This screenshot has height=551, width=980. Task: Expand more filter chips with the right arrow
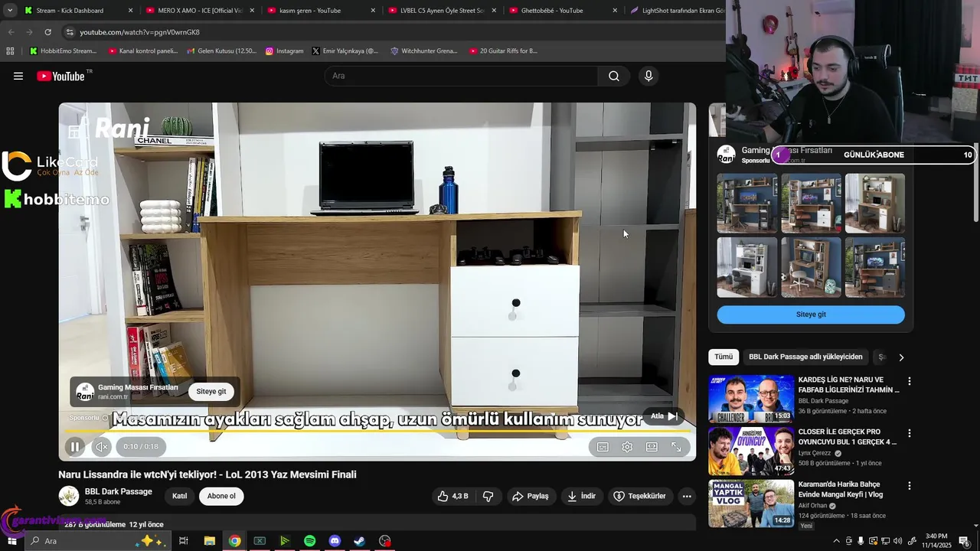[901, 357]
